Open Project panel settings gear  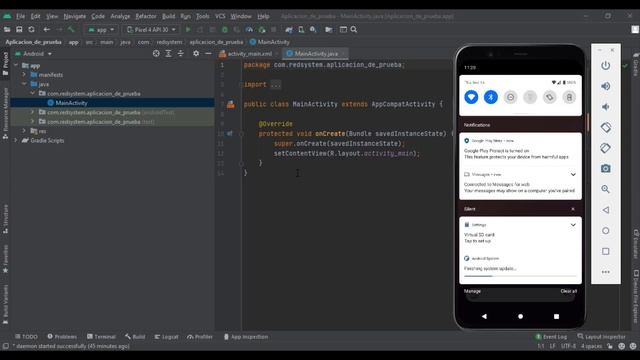tap(196, 53)
